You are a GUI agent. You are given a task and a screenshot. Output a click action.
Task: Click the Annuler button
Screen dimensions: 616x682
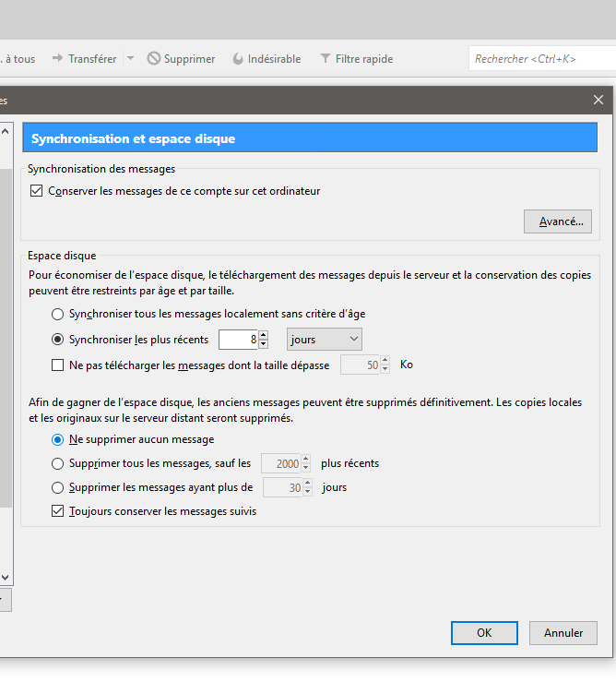pyautogui.click(x=563, y=633)
